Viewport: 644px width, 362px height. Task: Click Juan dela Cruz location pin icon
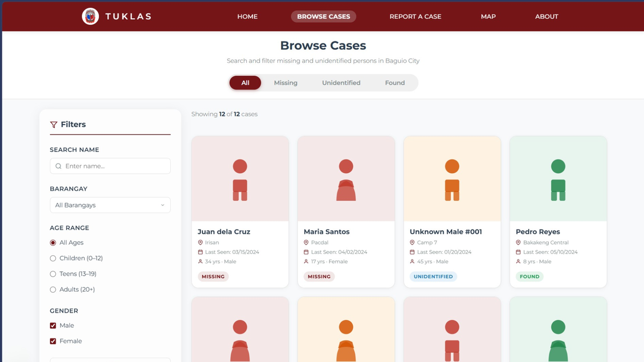point(200,242)
